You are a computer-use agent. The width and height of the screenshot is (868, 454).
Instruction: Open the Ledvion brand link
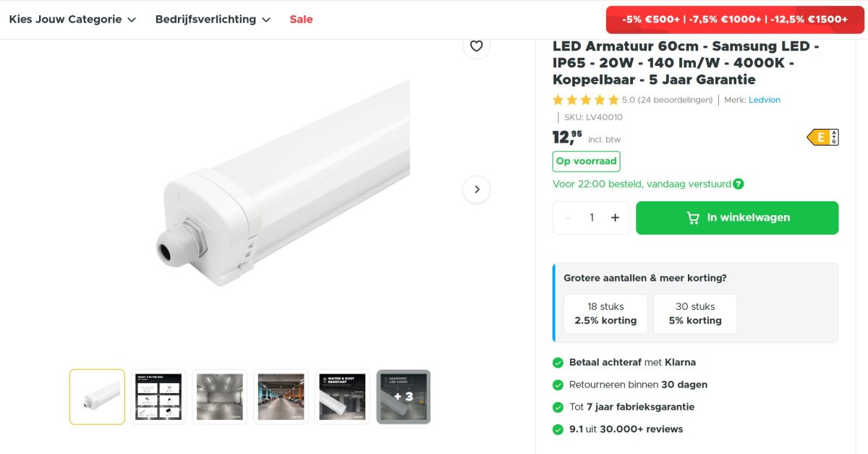765,100
